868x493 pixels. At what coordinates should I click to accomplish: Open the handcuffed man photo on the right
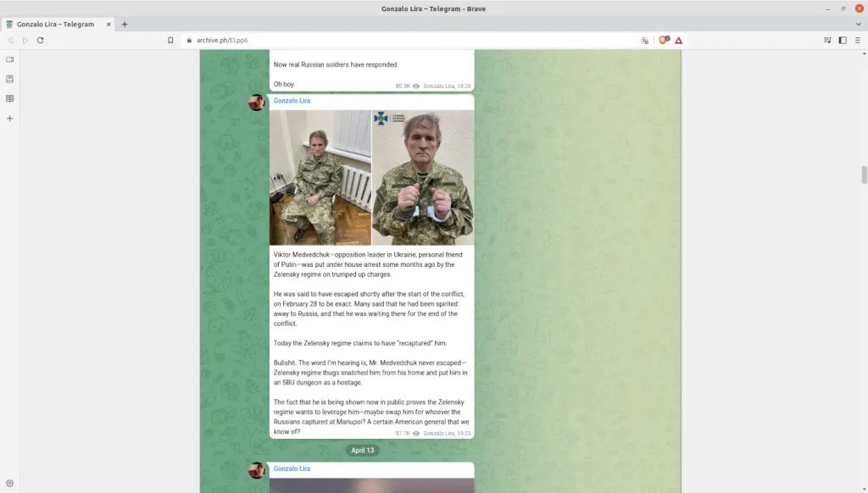point(423,178)
